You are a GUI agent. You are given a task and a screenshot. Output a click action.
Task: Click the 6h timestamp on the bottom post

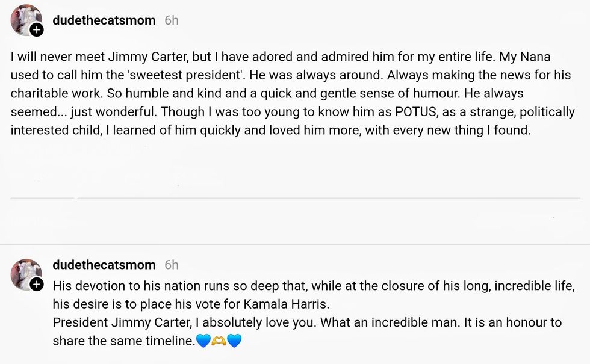tap(172, 265)
